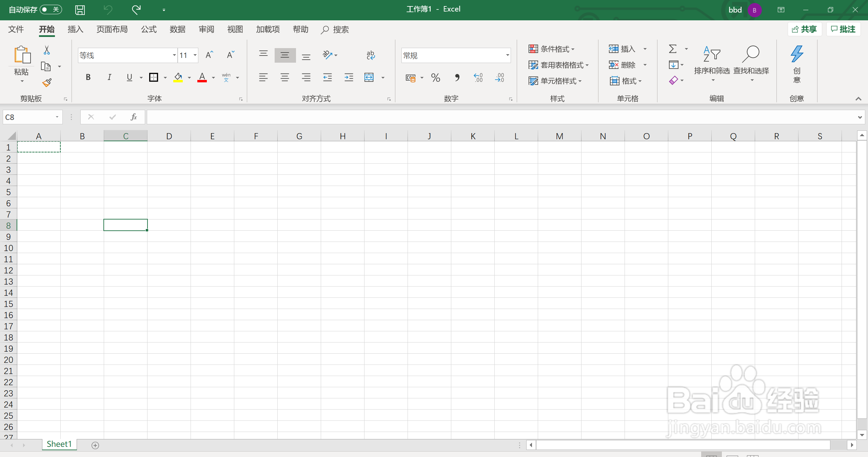Open the 数据 ribbon tab
The height and width of the screenshot is (457, 868).
[178, 29]
